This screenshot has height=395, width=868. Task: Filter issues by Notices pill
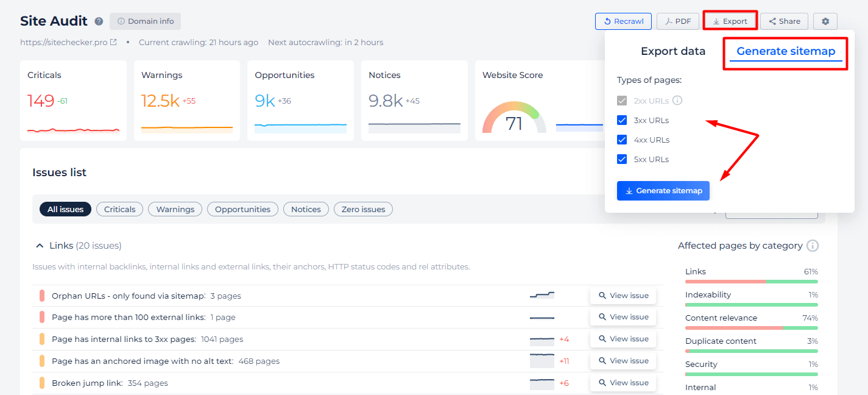tap(306, 209)
